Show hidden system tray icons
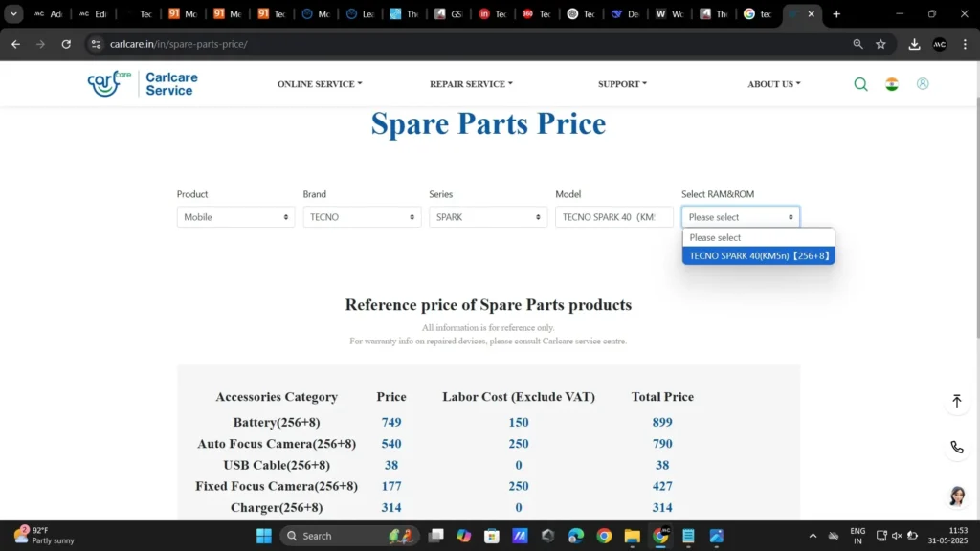Viewport: 980px width, 551px height. coord(813,536)
